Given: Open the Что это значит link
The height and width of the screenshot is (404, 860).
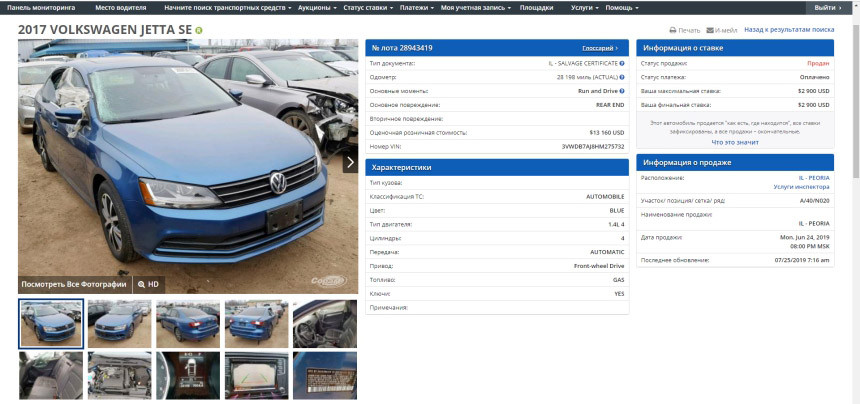Looking at the screenshot, I should click(735, 142).
